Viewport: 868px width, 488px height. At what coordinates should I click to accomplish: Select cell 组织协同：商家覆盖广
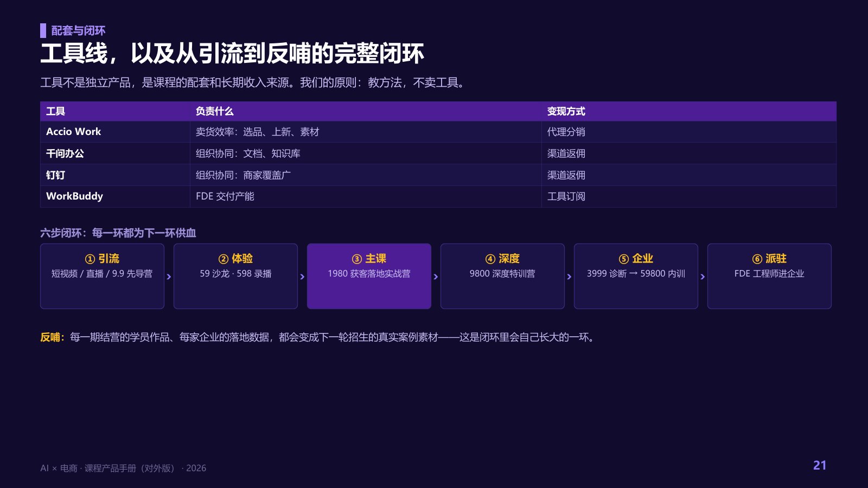366,175
